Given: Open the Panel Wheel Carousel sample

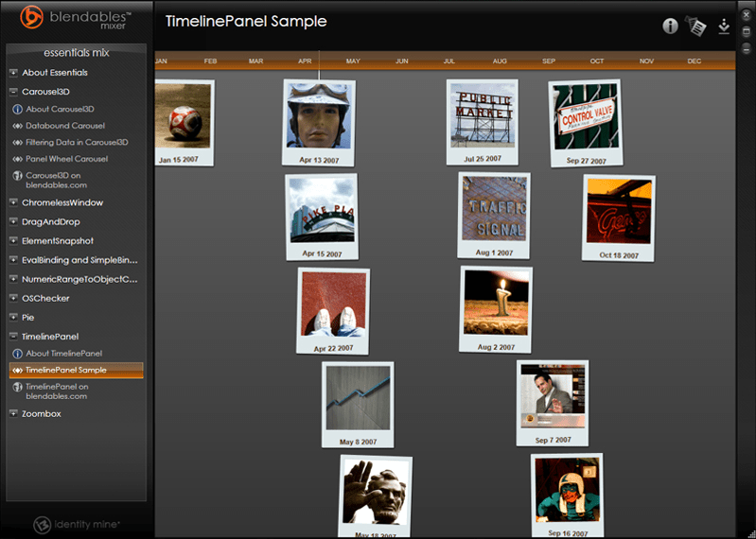Looking at the screenshot, I should (x=66, y=159).
